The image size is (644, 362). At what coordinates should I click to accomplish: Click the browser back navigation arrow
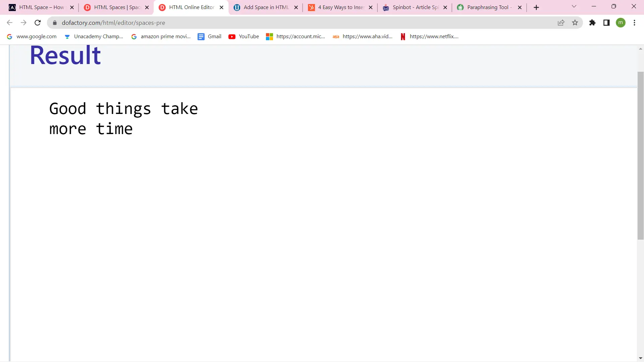(9, 22)
